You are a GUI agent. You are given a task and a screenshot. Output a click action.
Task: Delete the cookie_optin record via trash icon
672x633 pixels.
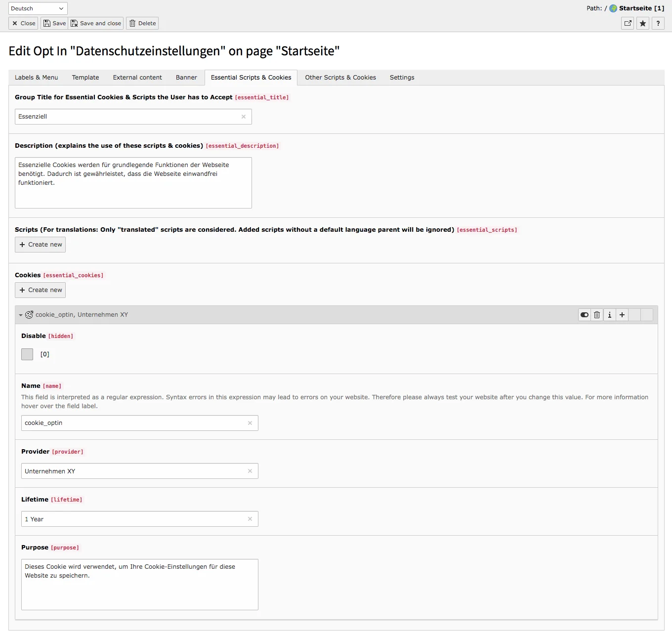pos(597,315)
